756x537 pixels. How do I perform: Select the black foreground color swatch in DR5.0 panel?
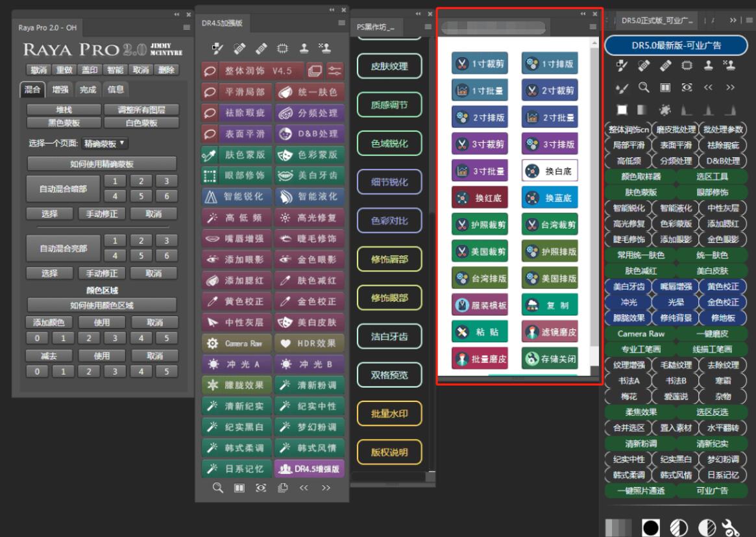tap(650, 527)
